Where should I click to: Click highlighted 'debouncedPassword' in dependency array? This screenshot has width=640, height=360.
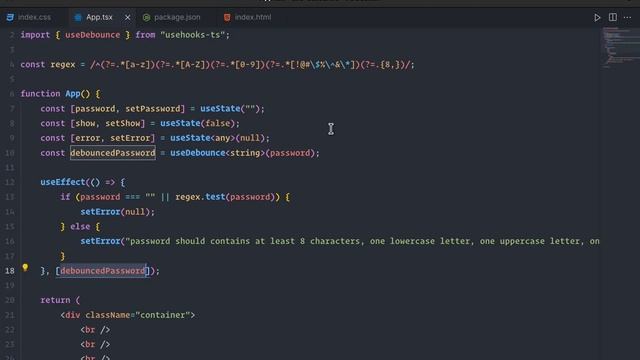pos(103,271)
